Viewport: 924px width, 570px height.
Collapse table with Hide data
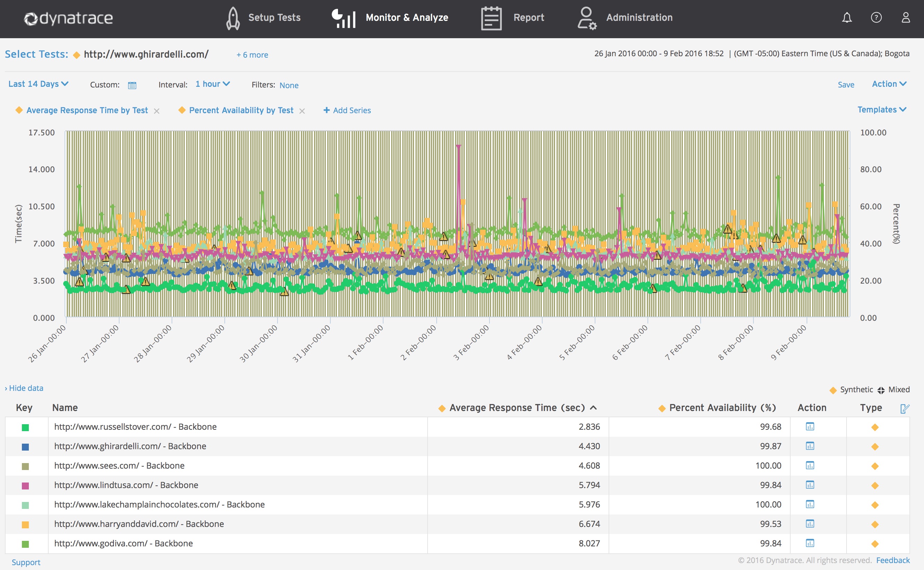click(x=24, y=388)
